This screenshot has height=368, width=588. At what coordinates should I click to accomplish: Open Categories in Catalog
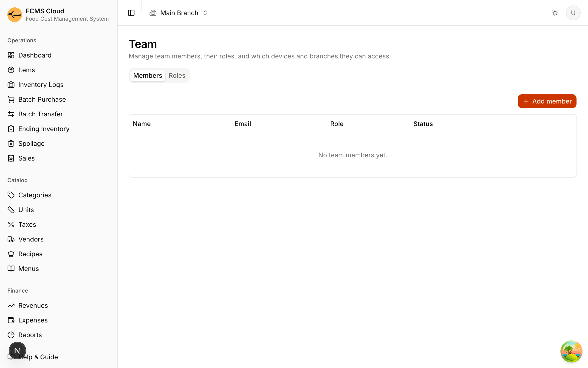point(59,195)
